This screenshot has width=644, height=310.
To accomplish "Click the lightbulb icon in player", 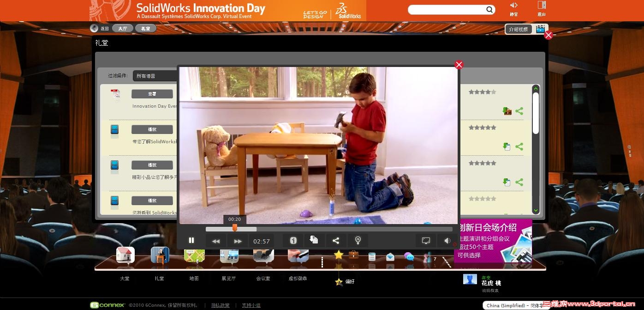I will (358, 240).
